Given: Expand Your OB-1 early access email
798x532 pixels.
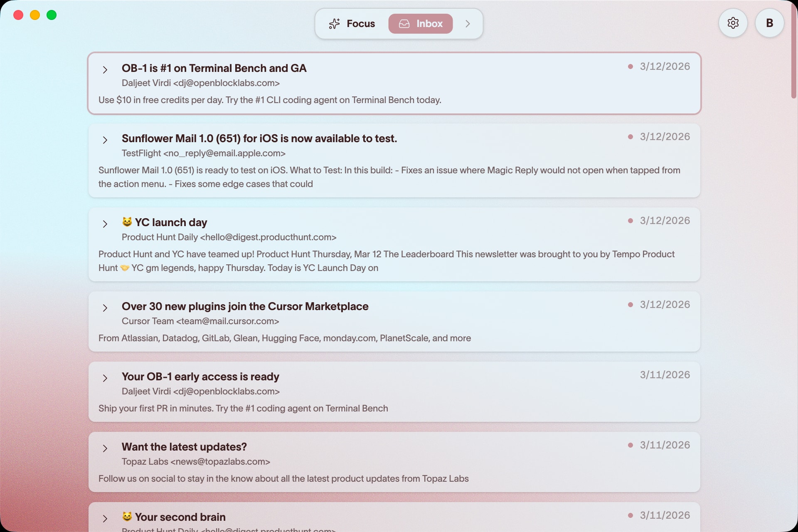Looking at the screenshot, I should click(105, 378).
